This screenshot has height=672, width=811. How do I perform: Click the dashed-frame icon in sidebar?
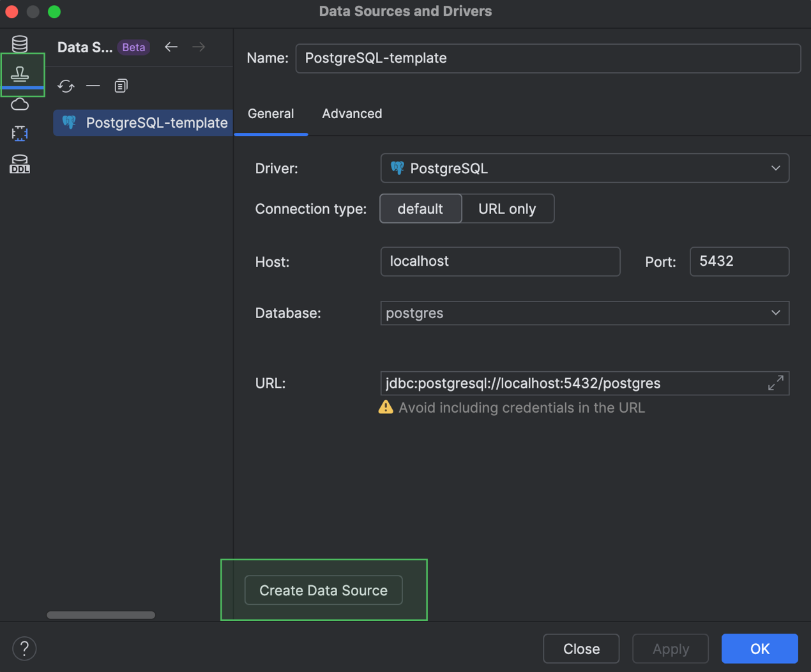[20, 134]
